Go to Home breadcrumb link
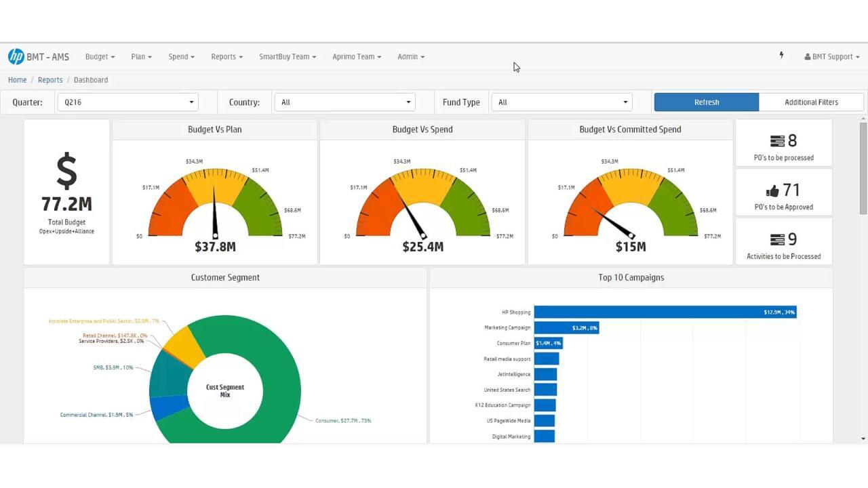 pos(18,80)
